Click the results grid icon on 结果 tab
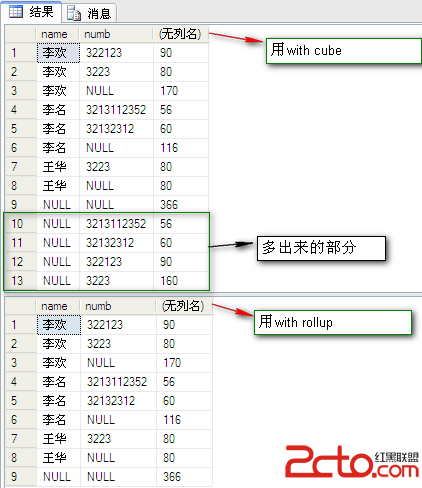The height and width of the screenshot is (488, 422). pyautogui.click(x=16, y=12)
